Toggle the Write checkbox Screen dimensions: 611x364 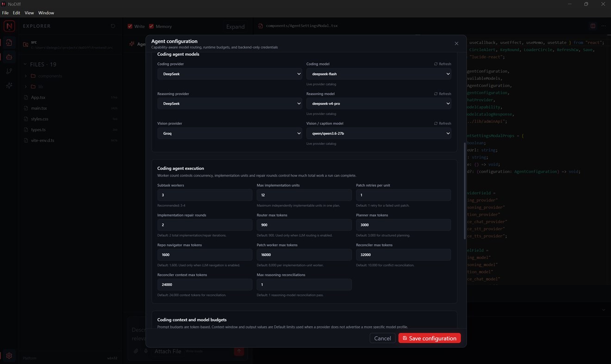[130, 26]
